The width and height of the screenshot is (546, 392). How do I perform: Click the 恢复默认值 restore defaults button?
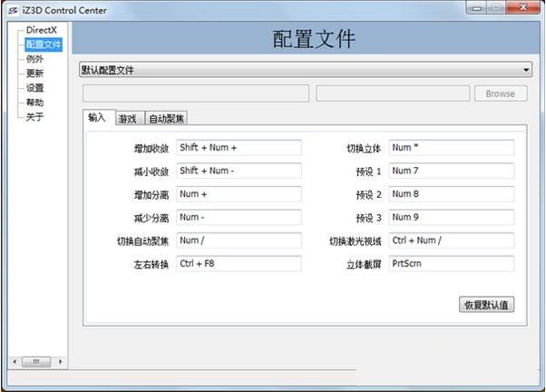point(486,305)
